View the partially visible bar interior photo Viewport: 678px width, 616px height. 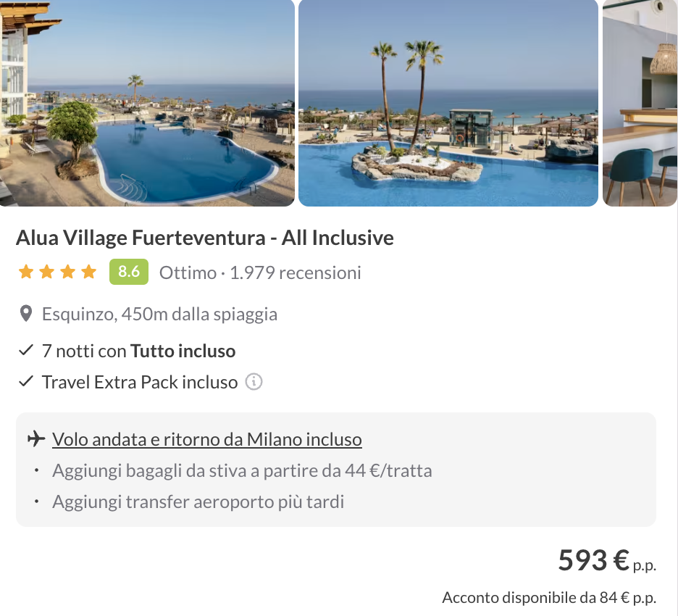coord(640,103)
